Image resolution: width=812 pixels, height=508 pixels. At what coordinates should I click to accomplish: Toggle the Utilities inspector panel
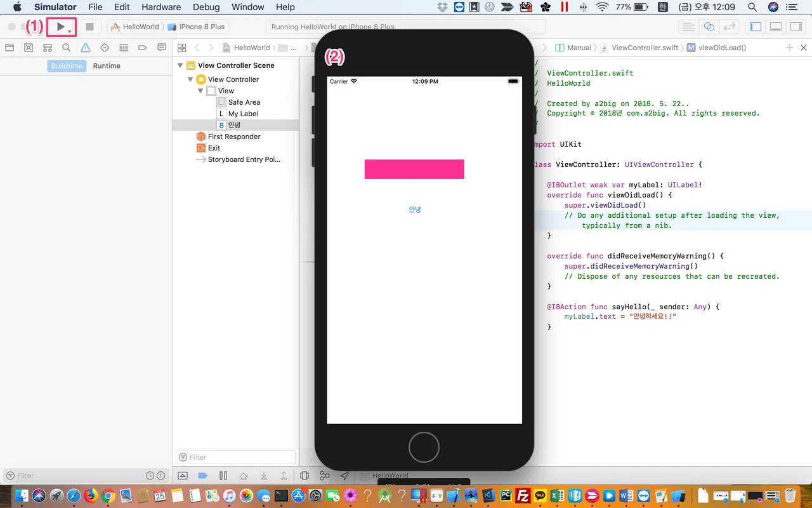795,27
